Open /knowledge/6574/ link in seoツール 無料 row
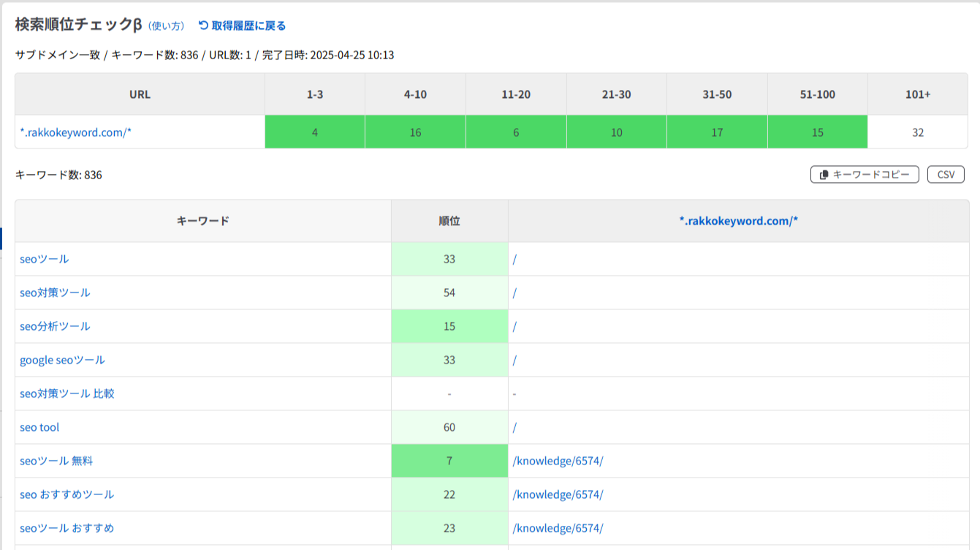This screenshot has height=550, width=980. coord(558,461)
